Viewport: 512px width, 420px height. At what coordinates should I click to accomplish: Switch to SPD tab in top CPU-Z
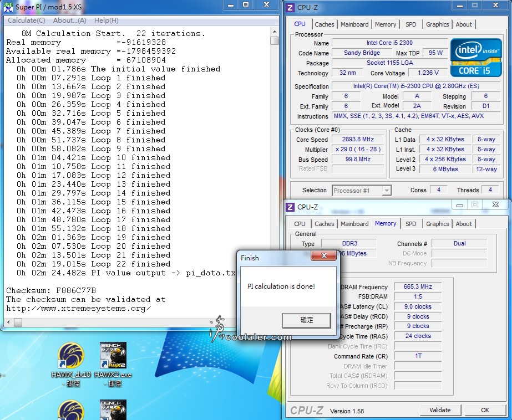[411, 24]
